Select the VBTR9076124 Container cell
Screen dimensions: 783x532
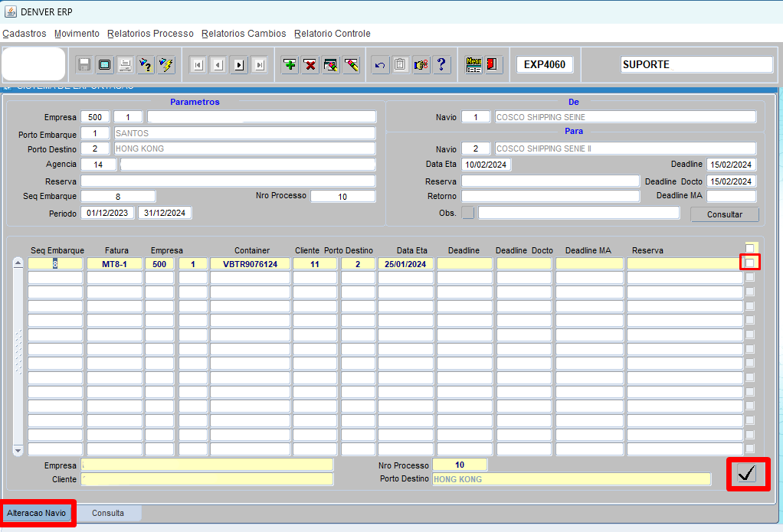point(251,264)
